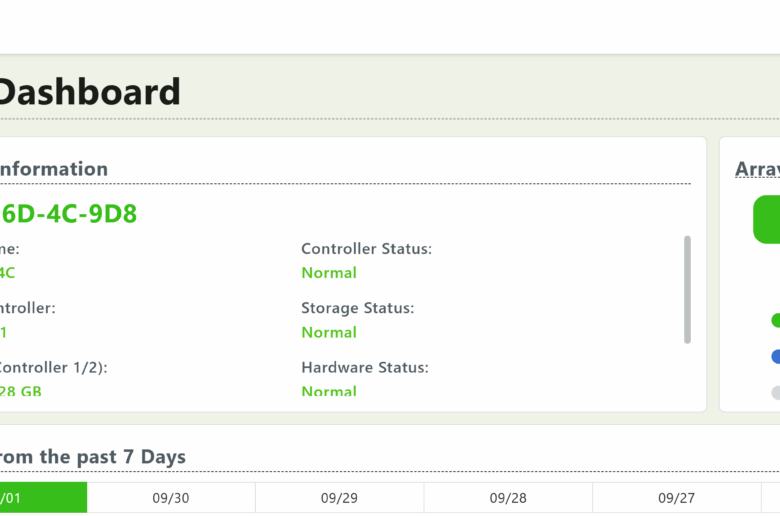Click the gray legend dot in Array panel
780x516 pixels.
coord(775,392)
